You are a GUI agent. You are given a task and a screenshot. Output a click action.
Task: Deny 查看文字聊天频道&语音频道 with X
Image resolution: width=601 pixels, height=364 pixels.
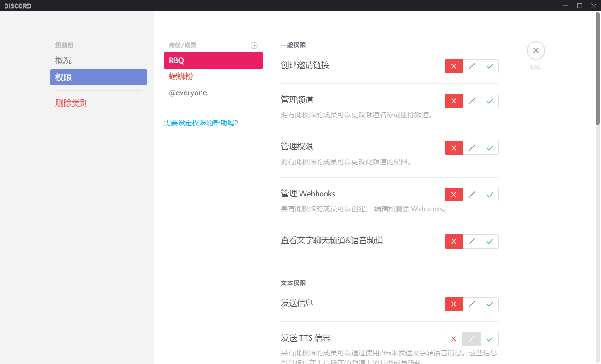453,241
